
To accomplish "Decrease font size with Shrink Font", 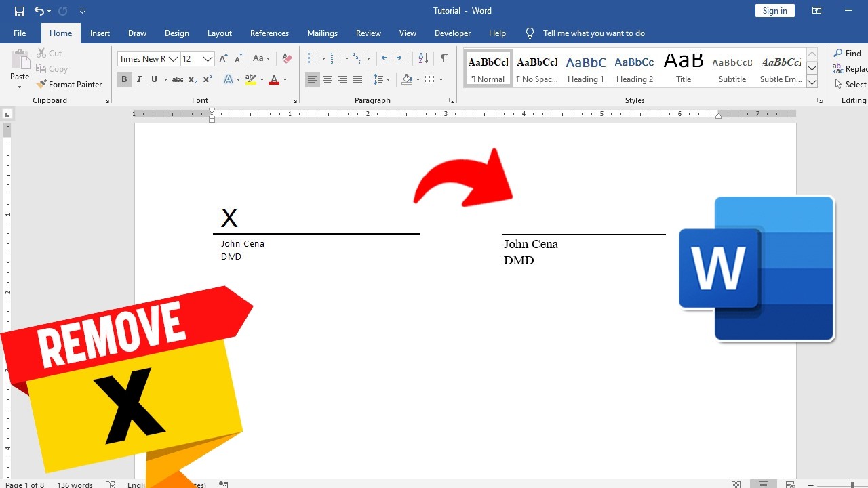I will (239, 59).
